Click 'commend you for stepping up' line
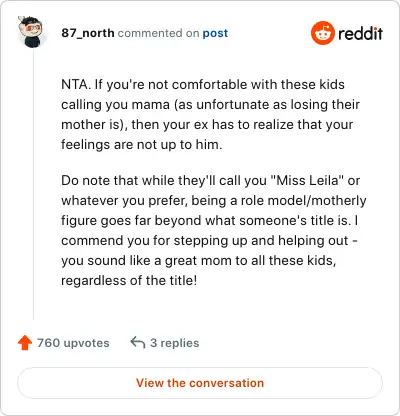The width and height of the screenshot is (400, 416). click(209, 240)
